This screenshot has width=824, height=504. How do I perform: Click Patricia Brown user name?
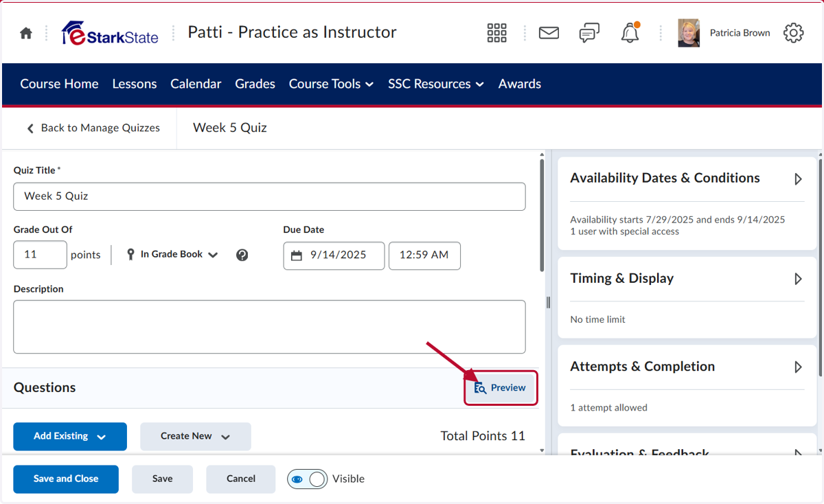coord(740,33)
